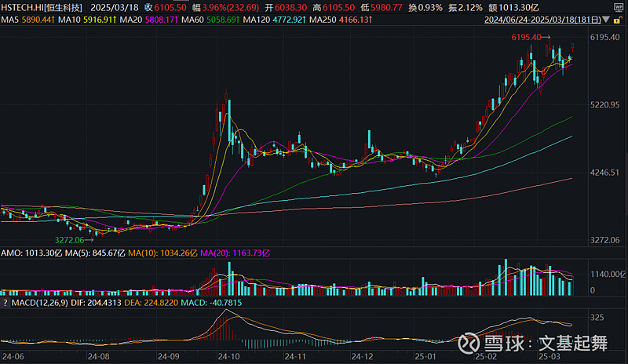Click the 4246.51 price axis label

pos(604,173)
